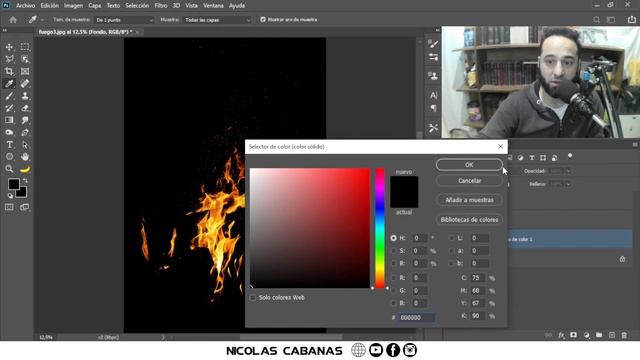Open the Archivo menu
This screenshot has height=360, width=640.
25,6
